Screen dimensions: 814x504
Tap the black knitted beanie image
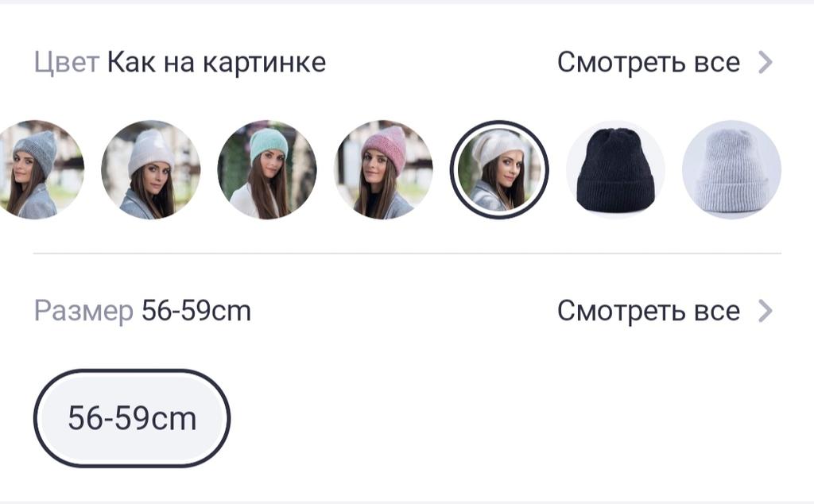pos(616,169)
